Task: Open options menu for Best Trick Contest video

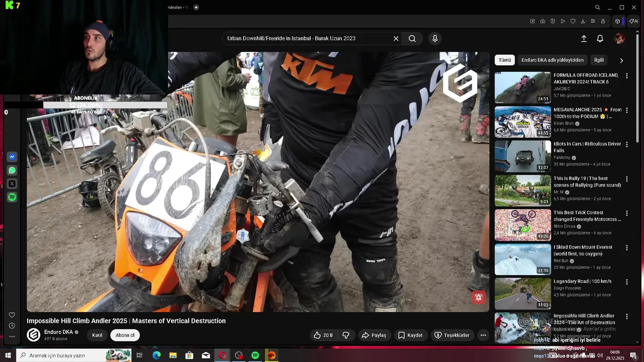Action: (627, 213)
